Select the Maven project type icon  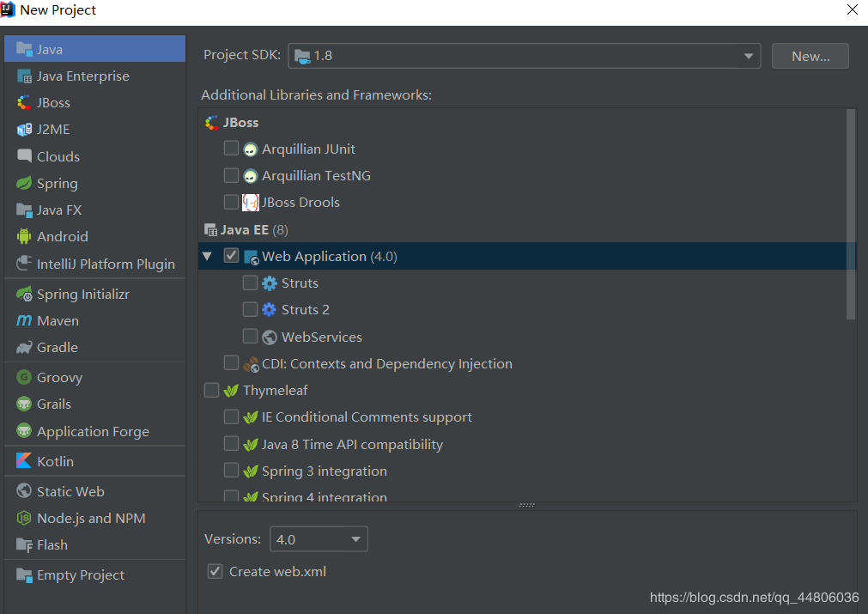pyautogui.click(x=23, y=320)
